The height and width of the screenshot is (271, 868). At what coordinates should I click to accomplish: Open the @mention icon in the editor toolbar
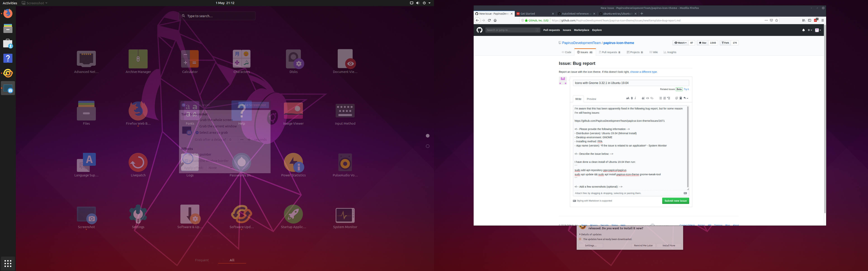(677, 98)
